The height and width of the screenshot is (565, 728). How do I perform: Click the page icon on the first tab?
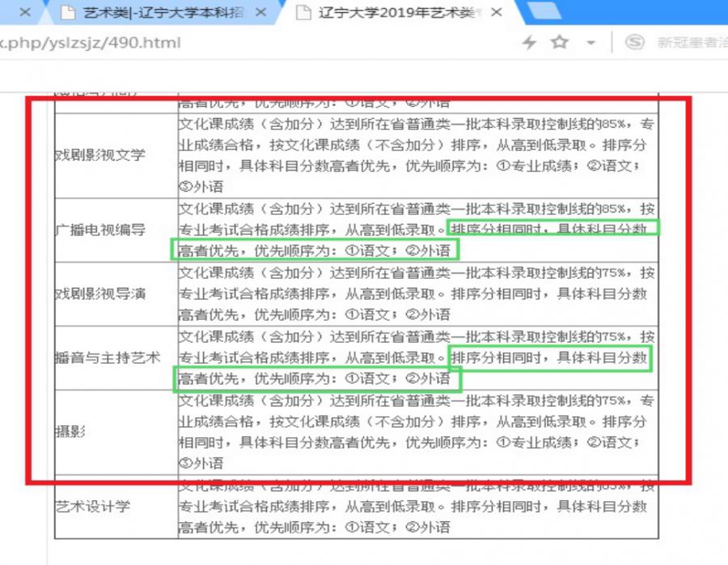pos(64,12)
